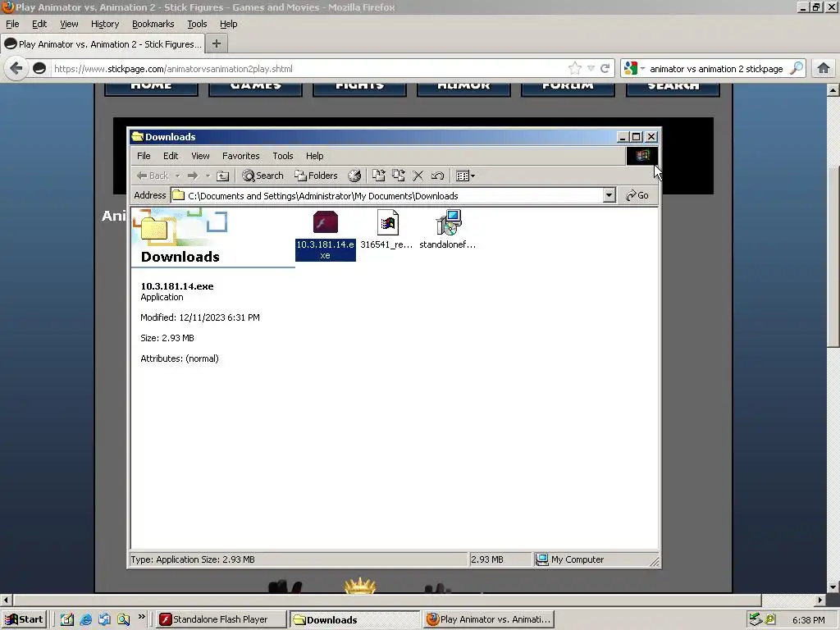Open the Favorites menu in Downloads
Image resolution: width=840 pixels, height=630 pixels.
[x=240, y=156]
